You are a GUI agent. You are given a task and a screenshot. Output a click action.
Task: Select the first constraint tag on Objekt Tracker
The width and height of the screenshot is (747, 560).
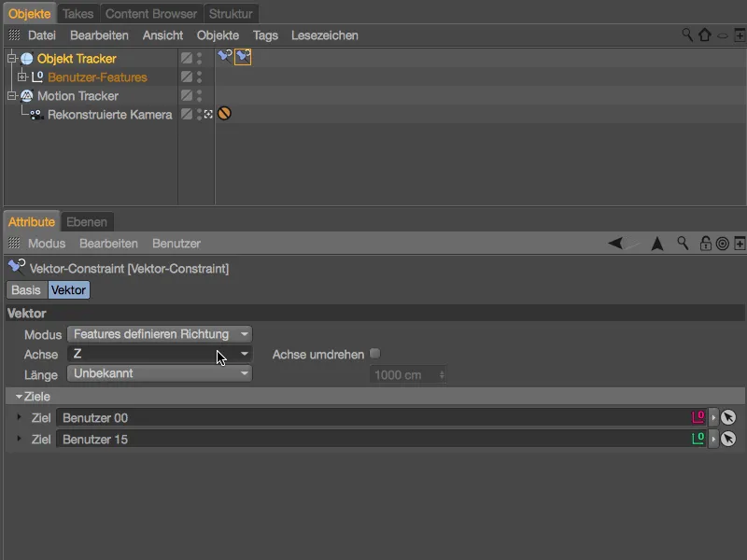coord(224,57)
